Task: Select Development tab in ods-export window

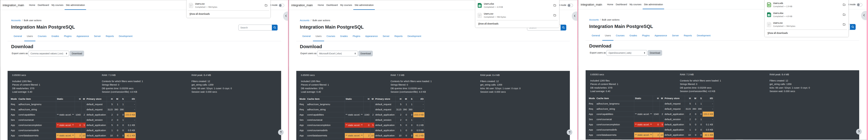Action: point(704,35)
